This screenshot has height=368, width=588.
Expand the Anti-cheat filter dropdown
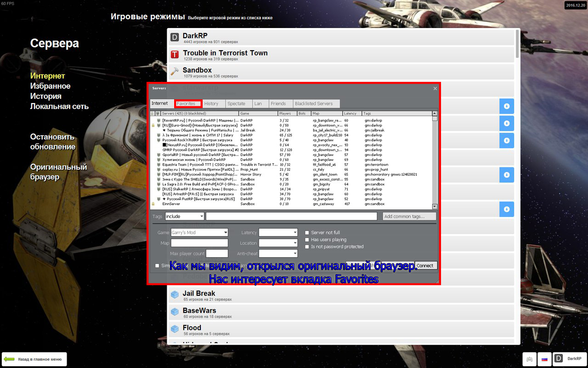(278, 253)
